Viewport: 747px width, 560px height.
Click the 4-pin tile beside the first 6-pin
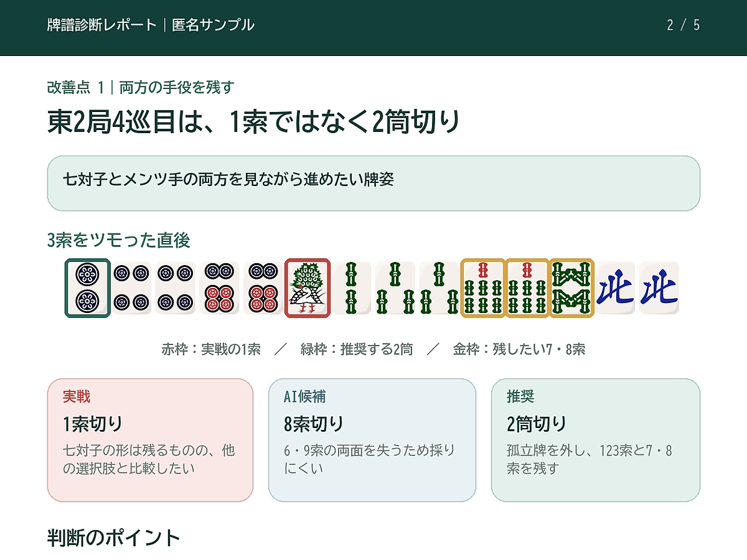176,288
